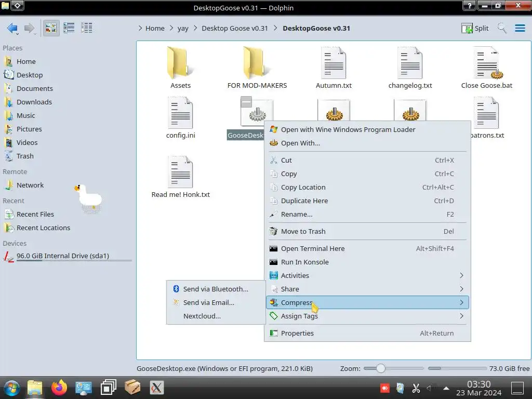Open the search magnifier in toolbar
This screenshot has height=399, width=532.
point(502,28)
